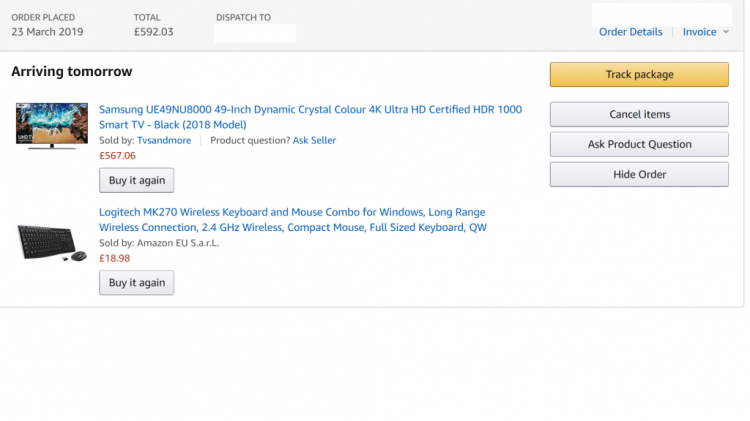
Task: Open the Logitech MK270 combo title link
Action: coord(293,220)
